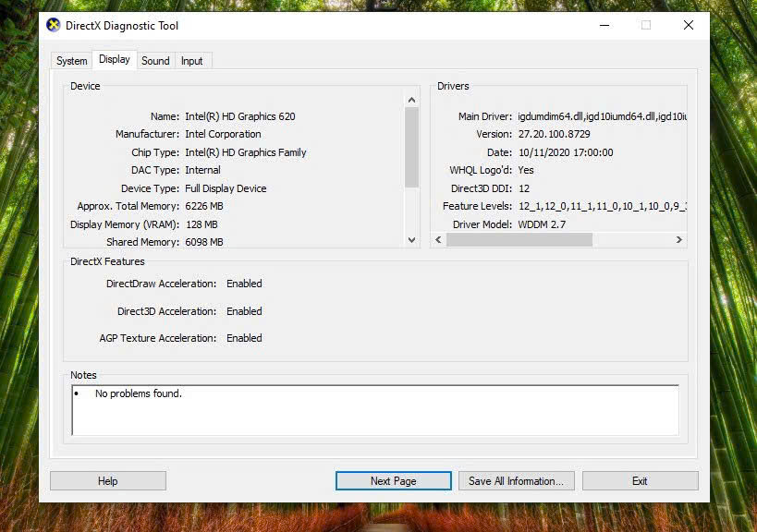Image resolution: width=757 pixels, height=532 pixels.
Task: Click inside the Notes text box
Action: 375,410
